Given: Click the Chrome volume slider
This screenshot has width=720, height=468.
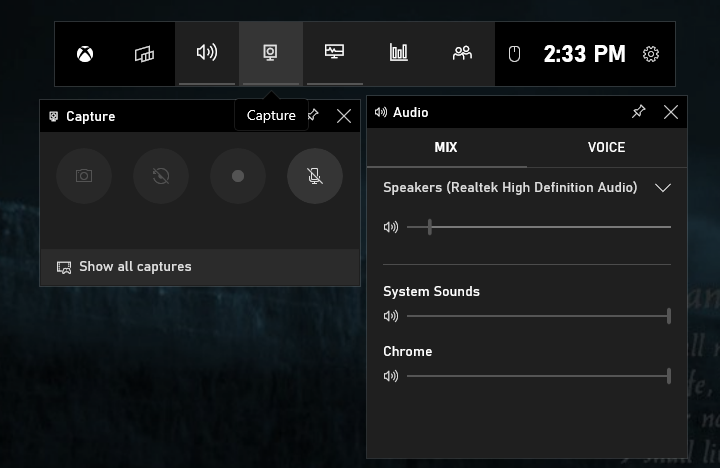Looking at the screenshot, I should [539, 376].
